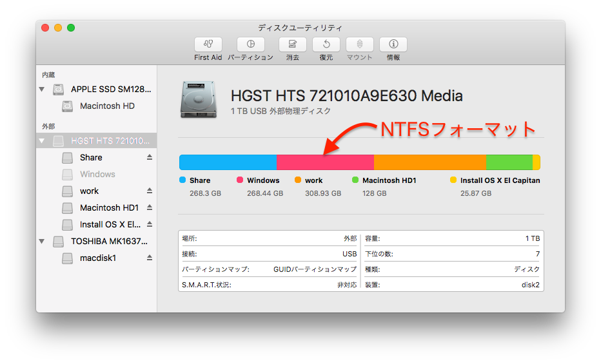Open the パーティション (Partition) tool

pos(251,44)
